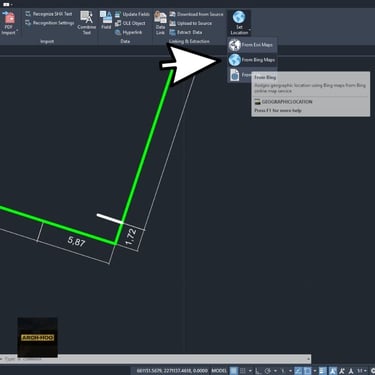Toggle Isometric drafting in the status bar
The image size is (375, 375).
click(283, 371)
